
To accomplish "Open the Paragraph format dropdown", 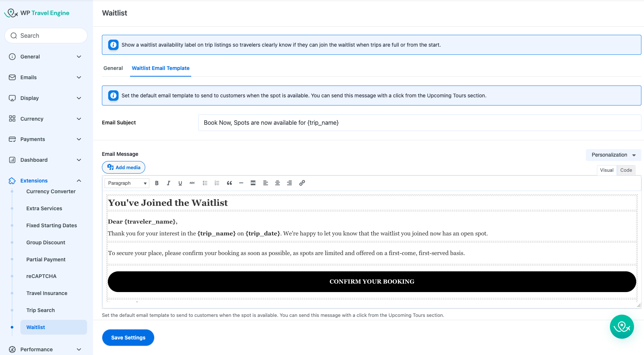I will pos(127,183).
